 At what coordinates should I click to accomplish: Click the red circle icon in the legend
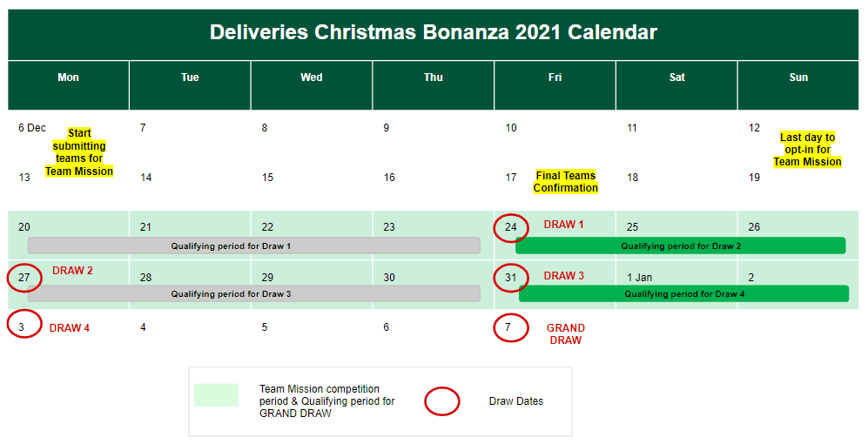click(x=441, y=401)
